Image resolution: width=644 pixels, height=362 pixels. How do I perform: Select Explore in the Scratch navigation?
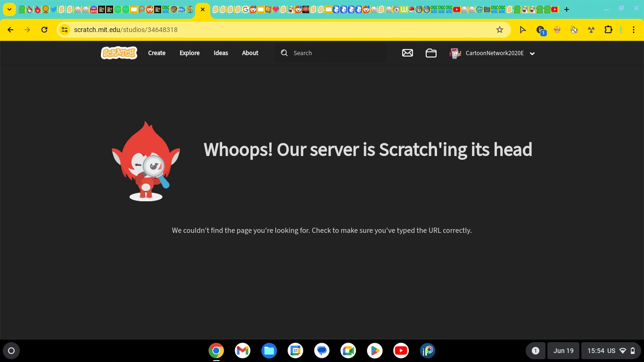pos(189,53)
